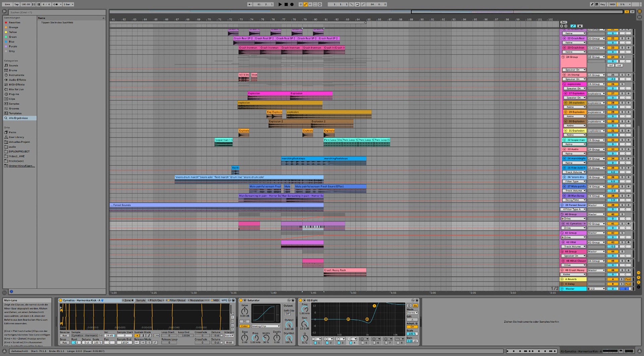Open the EQ Eight Stereo mode dropdown
644x356 pixels.
coord(412,313)
